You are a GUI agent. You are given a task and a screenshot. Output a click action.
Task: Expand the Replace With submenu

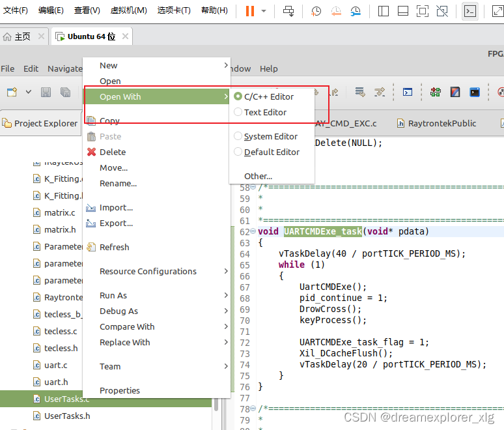156,342
